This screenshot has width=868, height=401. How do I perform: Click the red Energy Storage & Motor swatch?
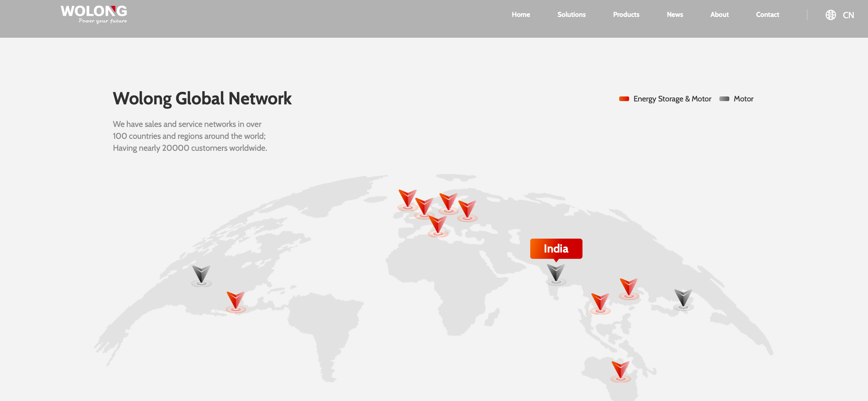coord(624,99)
